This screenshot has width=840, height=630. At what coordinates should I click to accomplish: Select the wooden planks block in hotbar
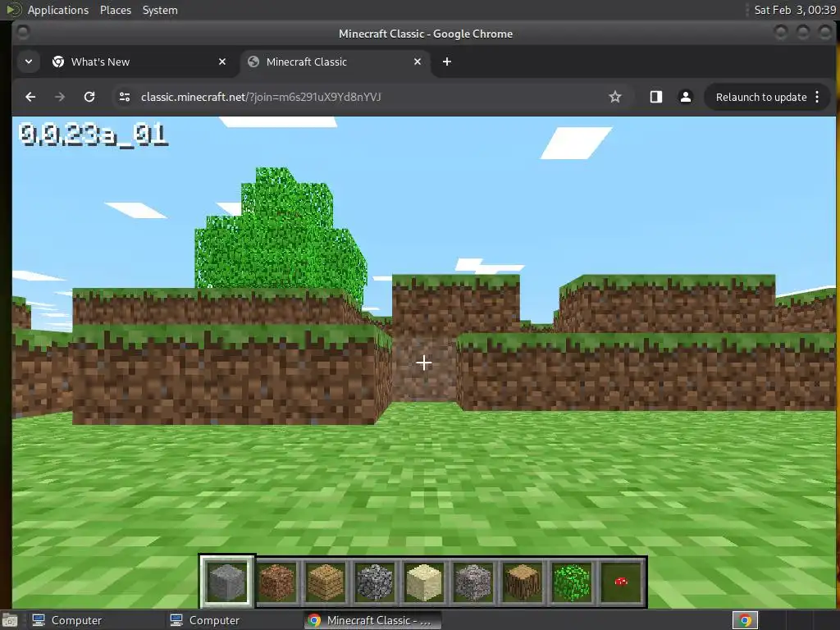(326, 582)
